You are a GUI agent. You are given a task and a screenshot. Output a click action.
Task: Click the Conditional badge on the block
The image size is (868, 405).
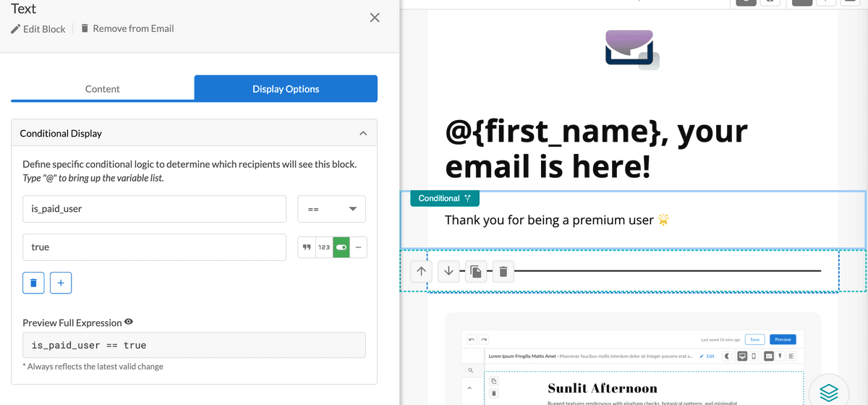click(445, 198)
